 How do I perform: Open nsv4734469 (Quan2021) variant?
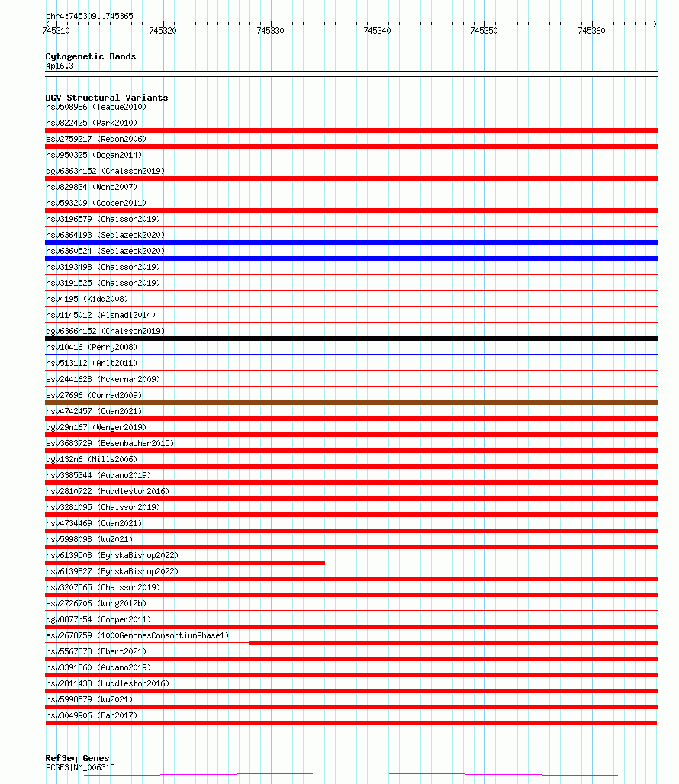[x=94, y=523]
